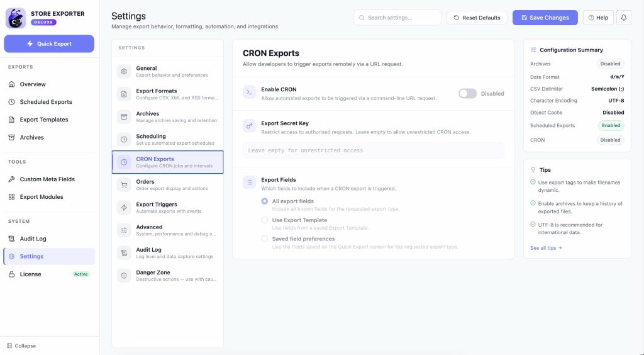Viewport: 644px width, 355px height.
Task: Click the Export Secret Key text field
Action: coord(374,150)
